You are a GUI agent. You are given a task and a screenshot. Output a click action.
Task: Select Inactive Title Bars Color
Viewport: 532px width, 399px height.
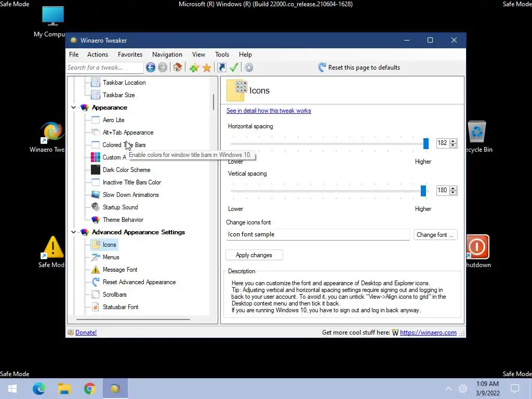coord(131,182)
